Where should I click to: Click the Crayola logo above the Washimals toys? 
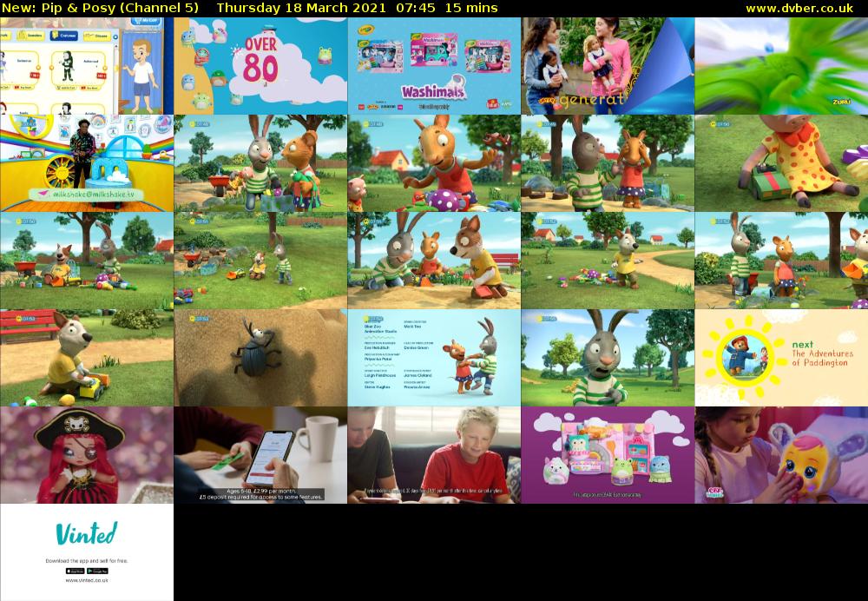366,30
